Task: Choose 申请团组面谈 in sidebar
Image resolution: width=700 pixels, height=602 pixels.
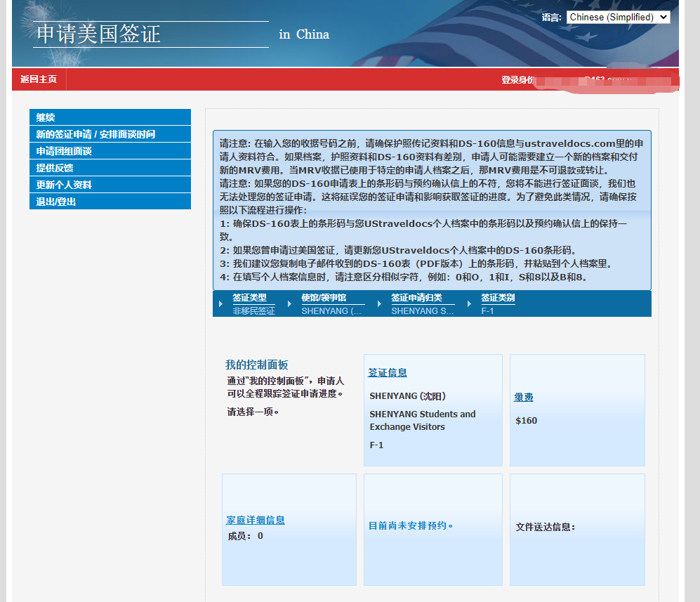Action: click(x=110, y=151)
